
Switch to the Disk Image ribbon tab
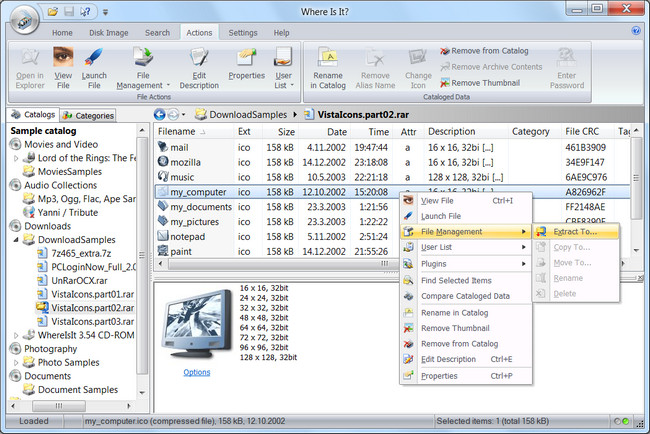coord(109,33)
